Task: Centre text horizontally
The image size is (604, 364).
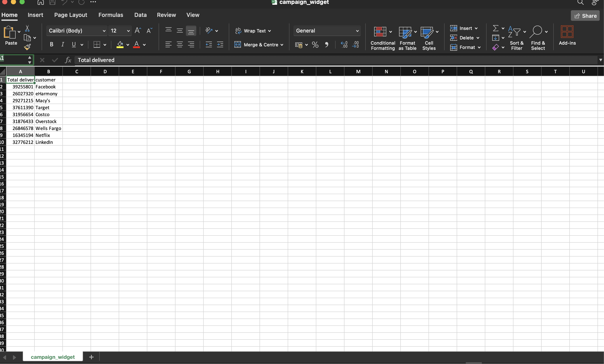Action: (x=180, y=44)
